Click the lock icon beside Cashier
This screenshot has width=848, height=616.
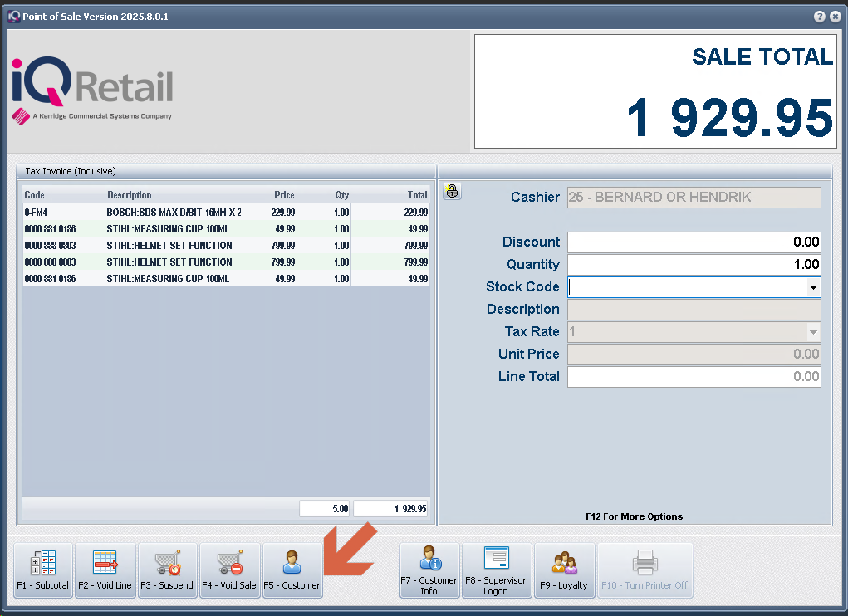tap(452, 192)
